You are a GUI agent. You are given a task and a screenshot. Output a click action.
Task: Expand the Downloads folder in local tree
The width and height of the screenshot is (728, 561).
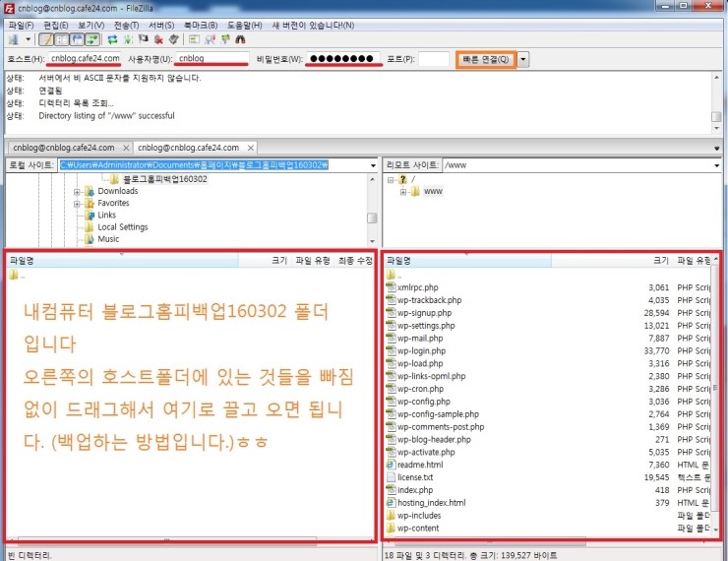77,192
